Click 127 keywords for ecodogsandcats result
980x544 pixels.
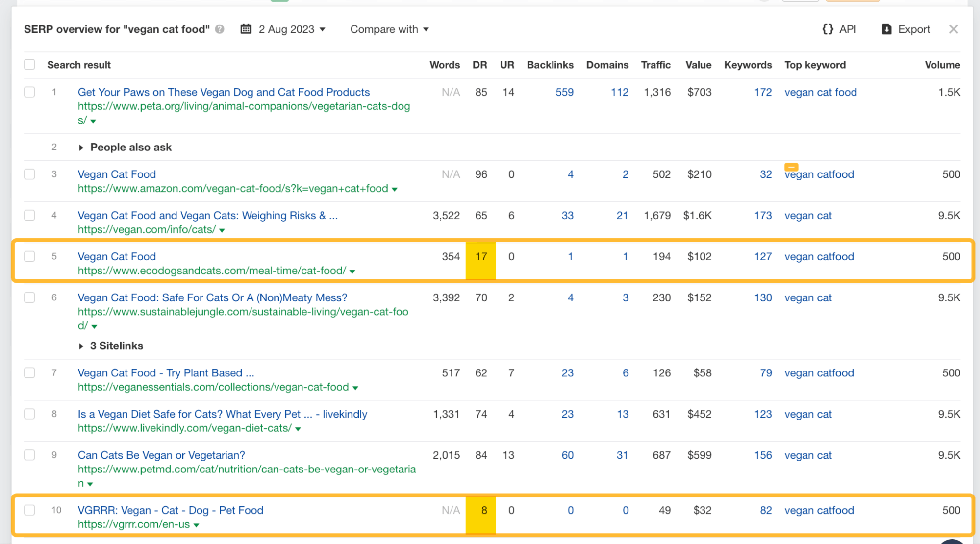point(763,256)
